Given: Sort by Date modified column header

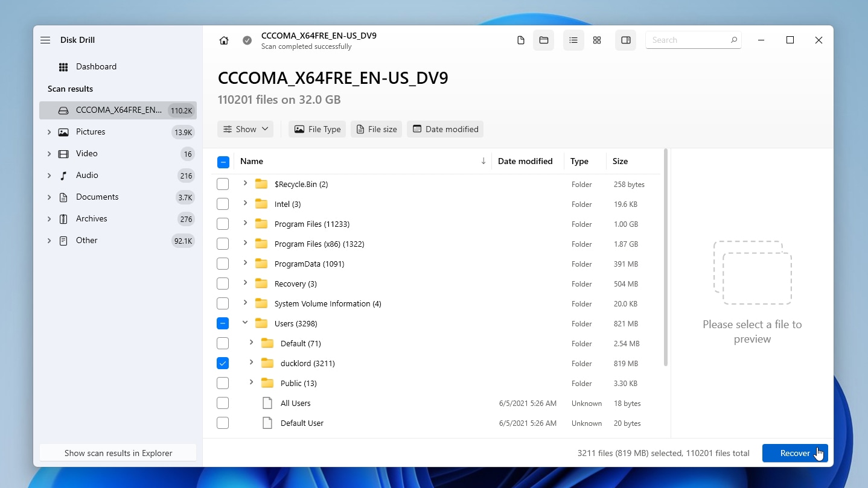Looking at the screenshot, I should [x=525, y=161].
